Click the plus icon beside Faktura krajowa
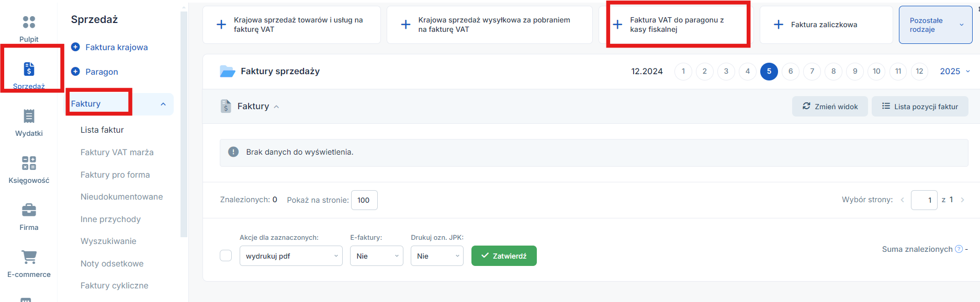980x302 pixels. point(75,47)
